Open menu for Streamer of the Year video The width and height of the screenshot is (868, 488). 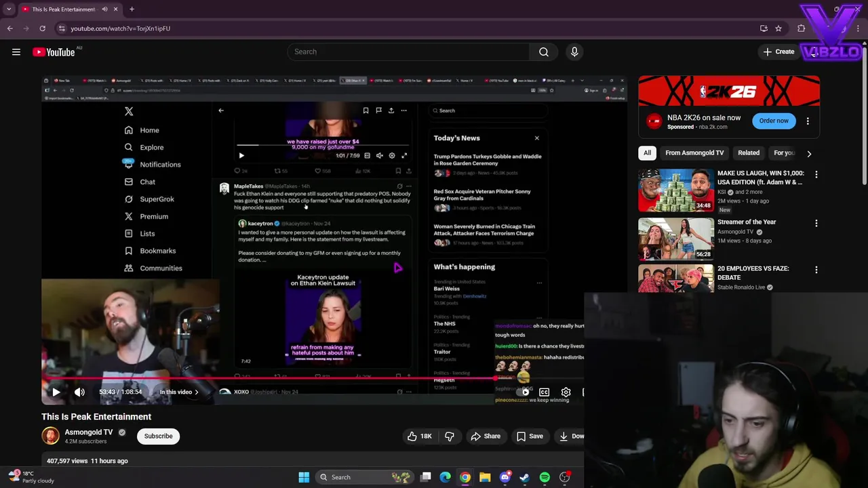(x=816, y=223)
